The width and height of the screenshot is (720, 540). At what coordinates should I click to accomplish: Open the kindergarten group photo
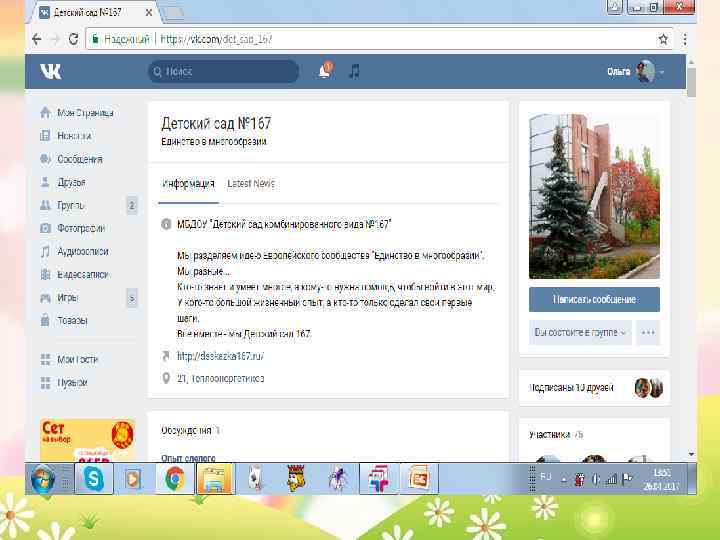pos(594,196)
